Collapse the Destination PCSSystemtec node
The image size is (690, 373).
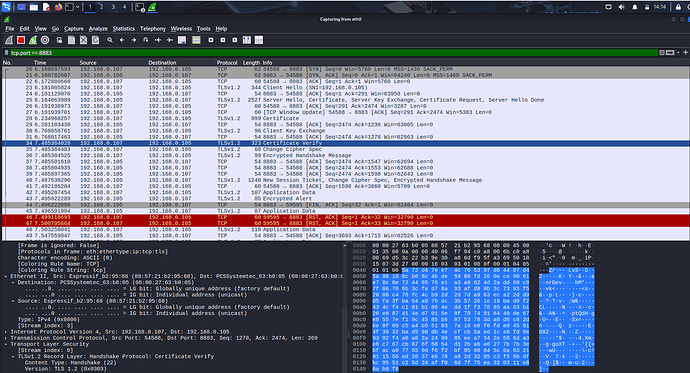tap(13, 282)
